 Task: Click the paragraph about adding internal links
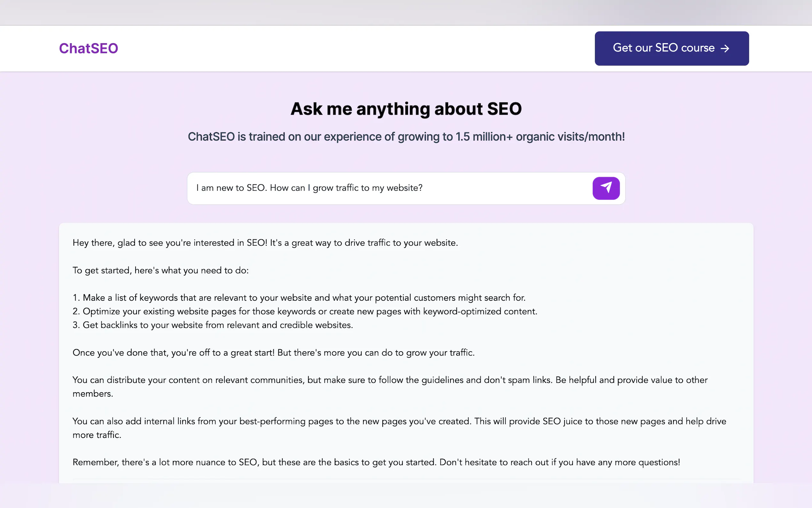coord(399,421)
